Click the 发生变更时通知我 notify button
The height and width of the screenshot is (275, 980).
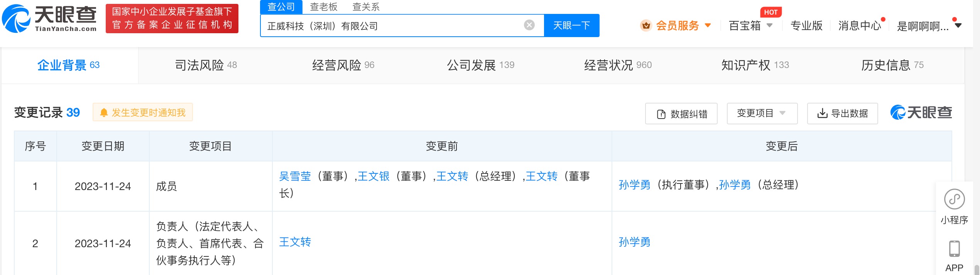click(143, 112)
